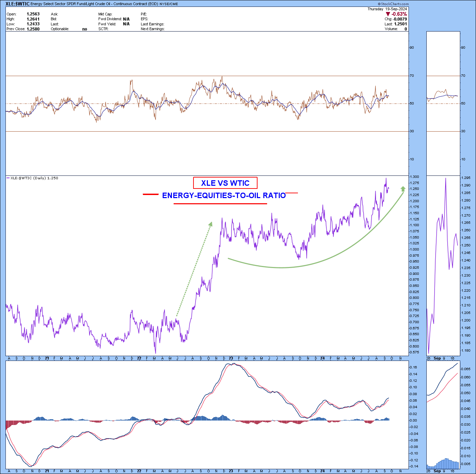Click the Prev Close value 1.2580
Image resolution: width=476 pixels, height=474 pixels.
point(33,29)
